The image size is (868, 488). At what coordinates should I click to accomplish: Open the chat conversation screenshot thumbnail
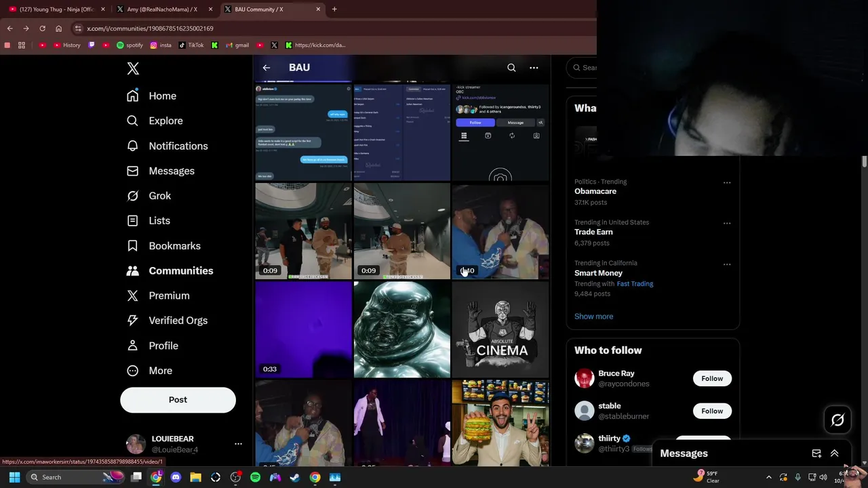click(x=303, y=132)
